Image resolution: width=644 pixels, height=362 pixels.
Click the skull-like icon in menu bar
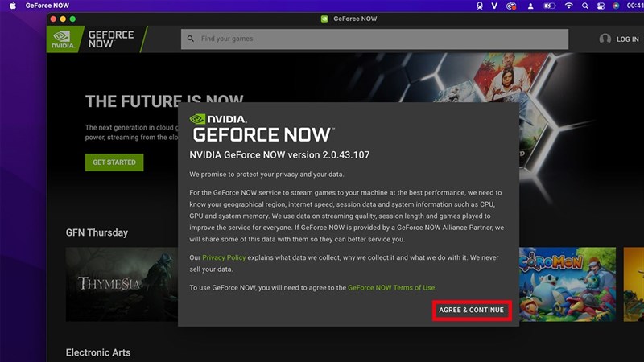click(479, 6)
